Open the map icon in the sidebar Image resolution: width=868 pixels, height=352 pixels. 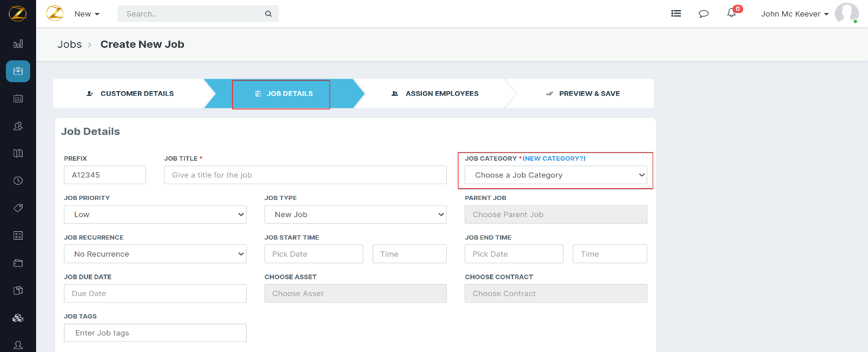pos(18,153)
